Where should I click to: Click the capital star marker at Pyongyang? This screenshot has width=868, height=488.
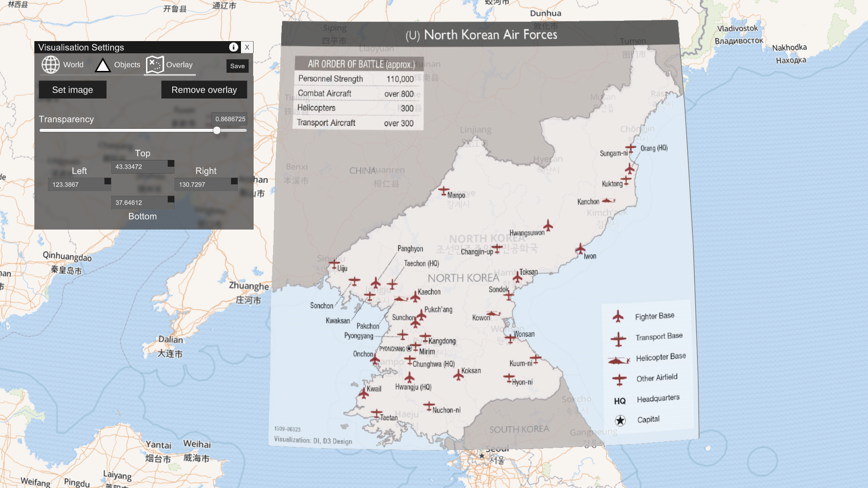coord(408,348)
